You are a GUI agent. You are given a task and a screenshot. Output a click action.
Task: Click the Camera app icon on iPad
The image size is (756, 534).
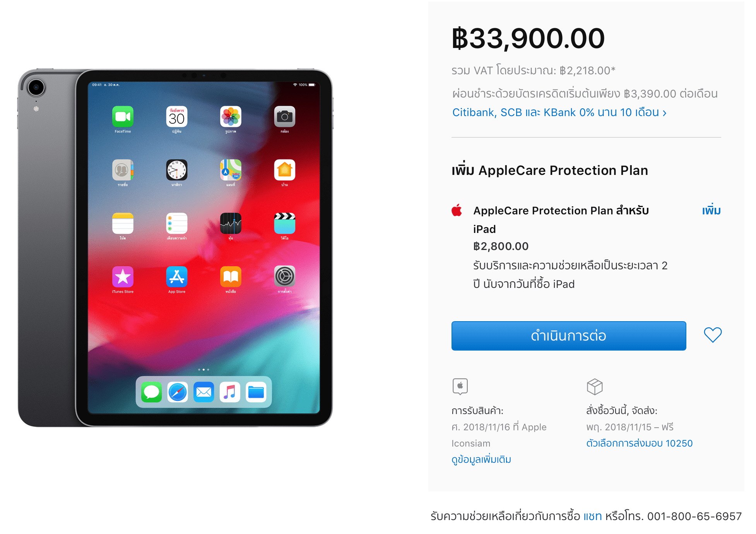pyautogui.click(x=285, y=116)
